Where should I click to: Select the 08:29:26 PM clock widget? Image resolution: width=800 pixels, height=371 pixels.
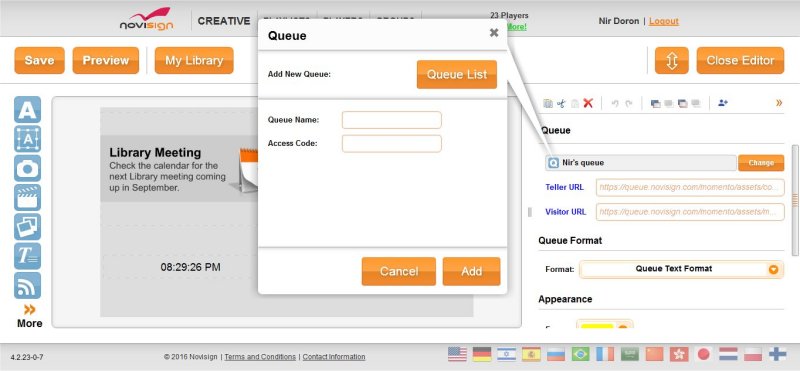[x=190, y=267]
